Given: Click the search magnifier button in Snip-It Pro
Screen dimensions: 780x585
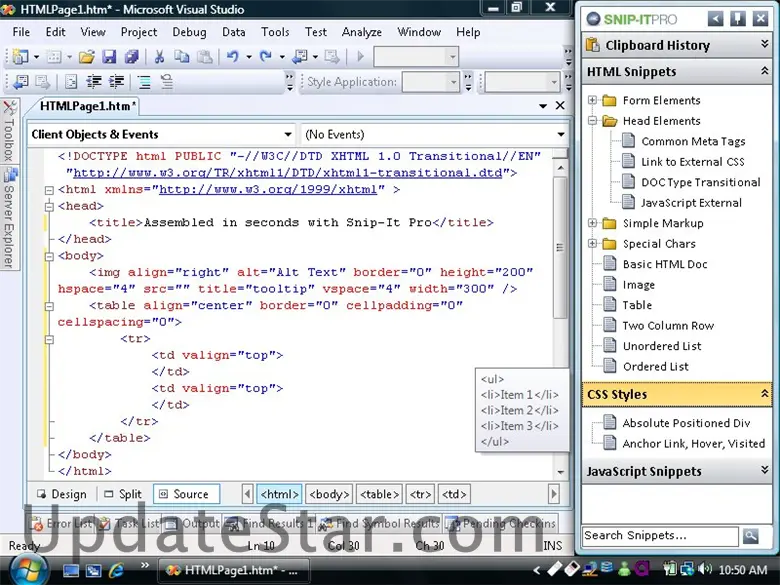Looking at the screenshot, I should tap(751, 536).
